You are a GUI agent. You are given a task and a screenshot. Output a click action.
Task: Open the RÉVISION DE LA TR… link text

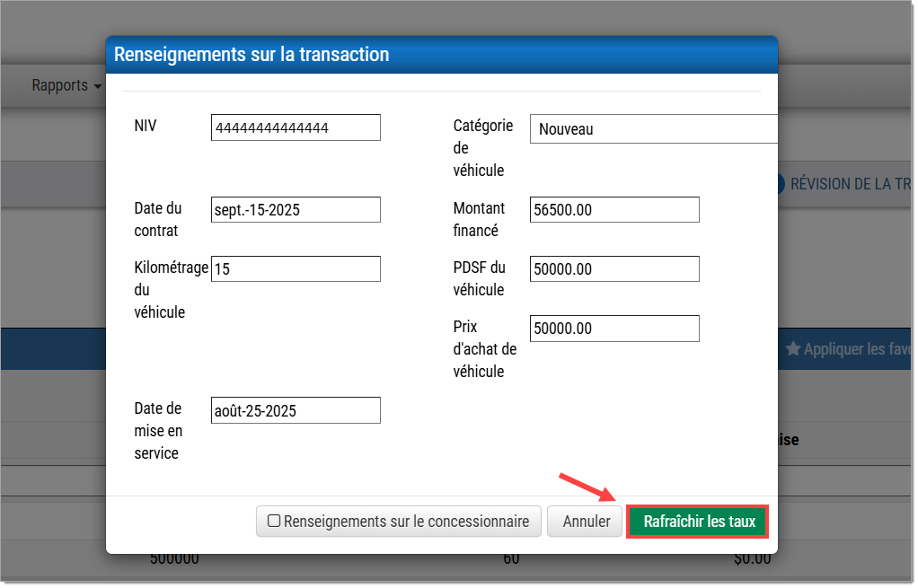click(x=850, y=184)
